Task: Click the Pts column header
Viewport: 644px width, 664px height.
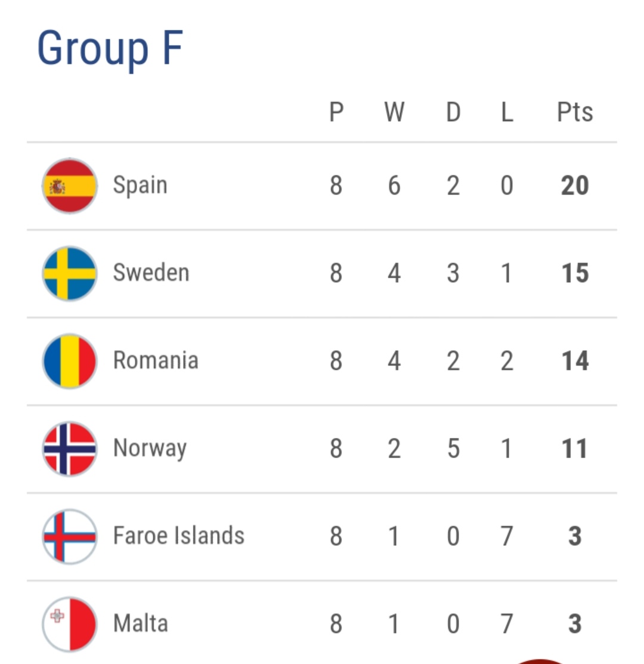Action: (575, 112)
